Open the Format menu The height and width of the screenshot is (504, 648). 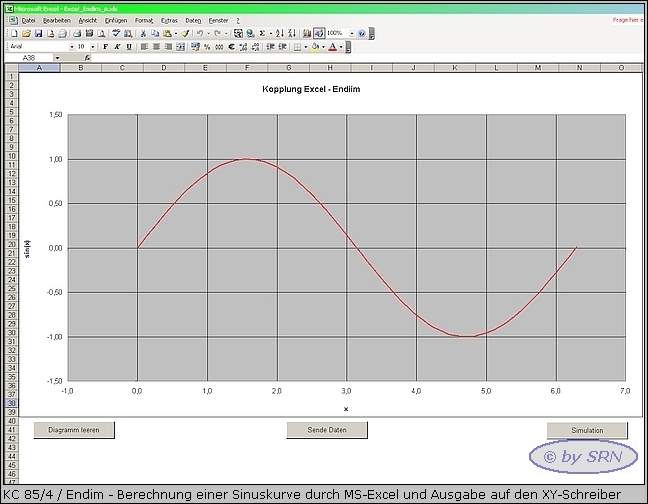click(144, 20)
